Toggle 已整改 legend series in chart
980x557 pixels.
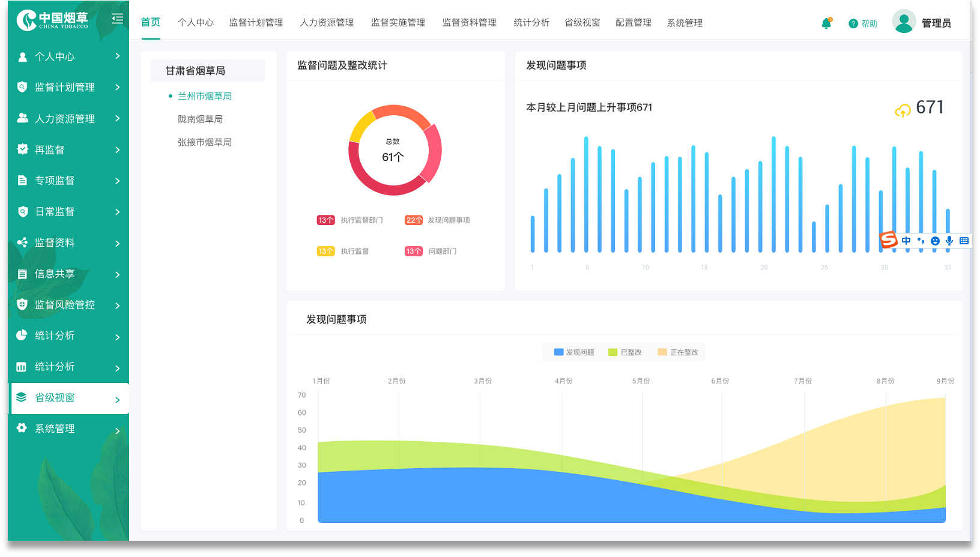click(x=625, y=352)
